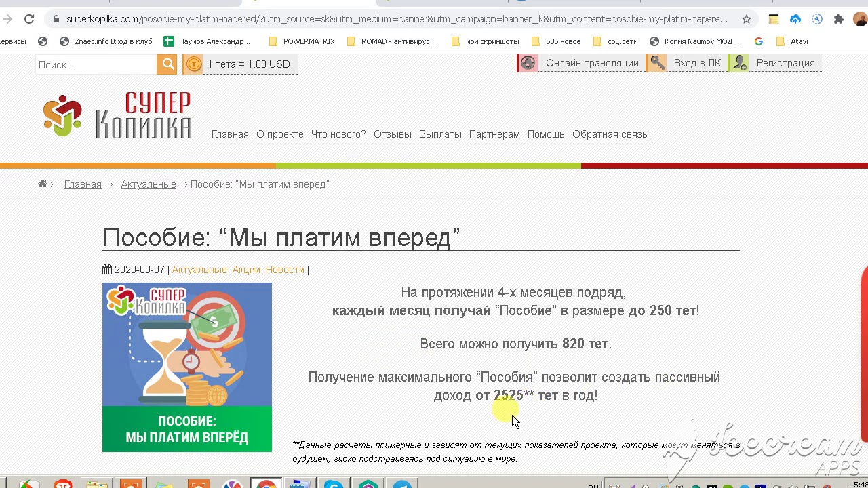Follow the Главная breadcrumb link
Screen dimensions: 868x488
point(83,184)
